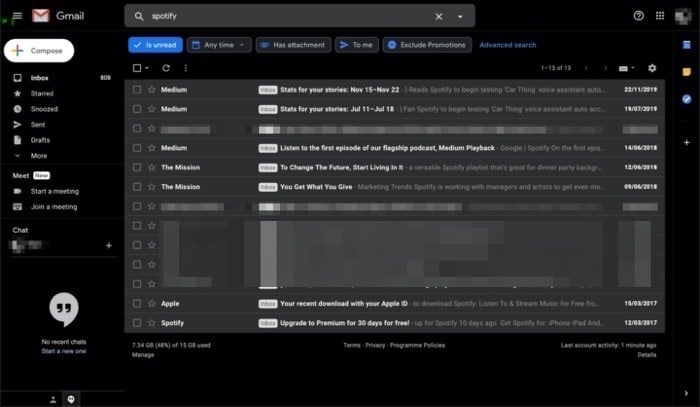The image size is (700, 407).
Task: Toggle the Is unread filter chip
Action: coord(155,45)
